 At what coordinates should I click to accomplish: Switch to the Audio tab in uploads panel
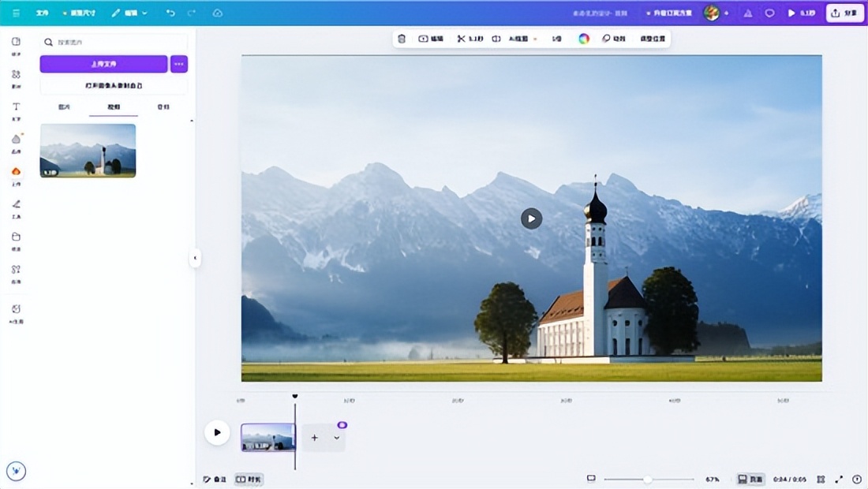163,106
